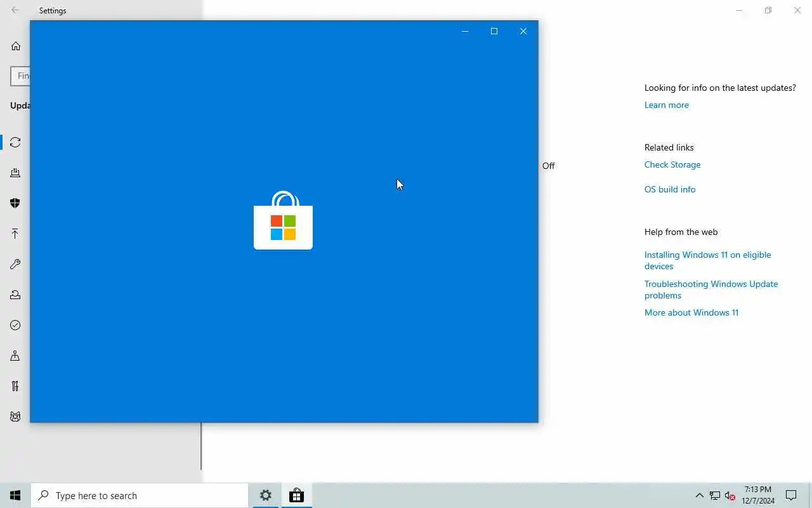Minimize the Settings window
812x508 pixels.
(x=739, y=10)
